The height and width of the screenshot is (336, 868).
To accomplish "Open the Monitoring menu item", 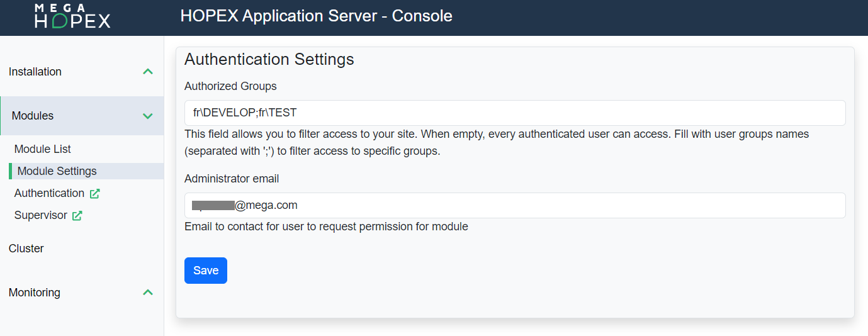I will point(35,293).
